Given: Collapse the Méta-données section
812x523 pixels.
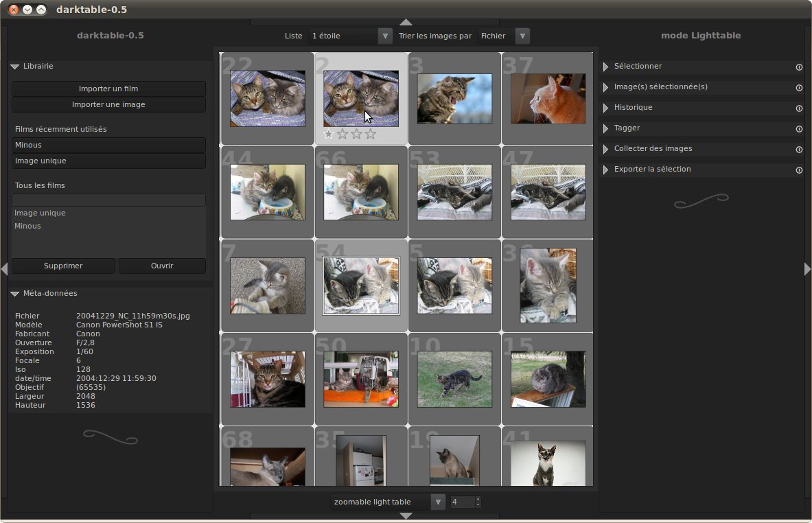Looking at the screenshot, I should (15, 294).
